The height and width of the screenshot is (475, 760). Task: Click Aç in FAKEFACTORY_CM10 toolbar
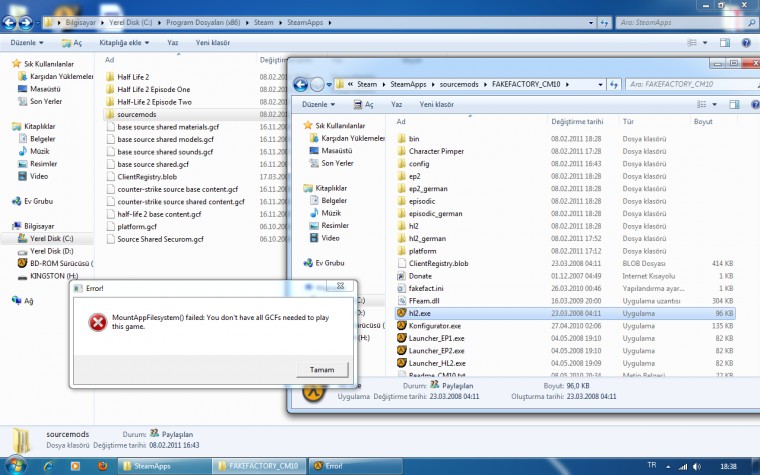pyautogui.click(x=364, y=104)
